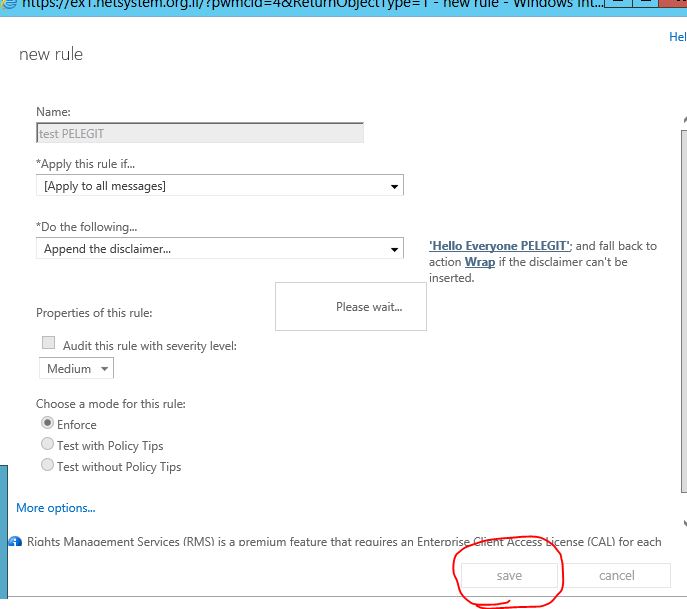Select 'Test with Policy Tips' mode
Viewport: 687px width, 609px height.
coord(47,444)
